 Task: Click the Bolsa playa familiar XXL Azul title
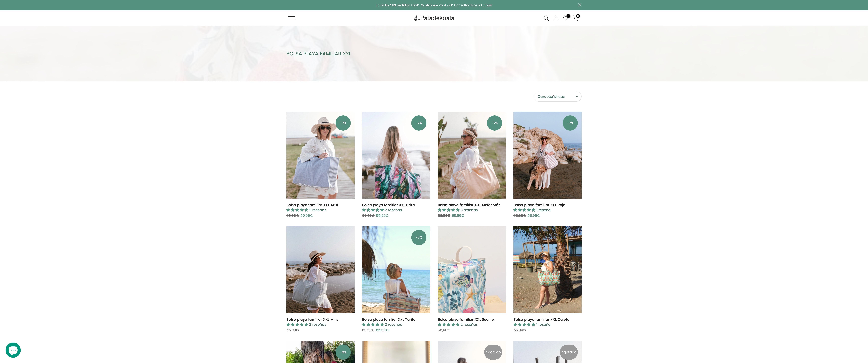[312, 205]
